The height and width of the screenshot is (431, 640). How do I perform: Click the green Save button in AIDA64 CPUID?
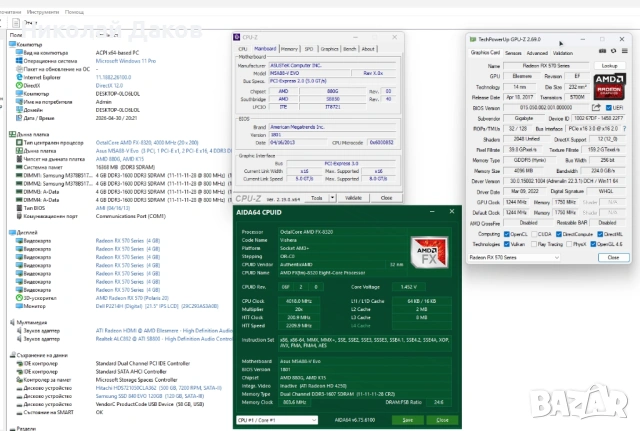point(407,420)
